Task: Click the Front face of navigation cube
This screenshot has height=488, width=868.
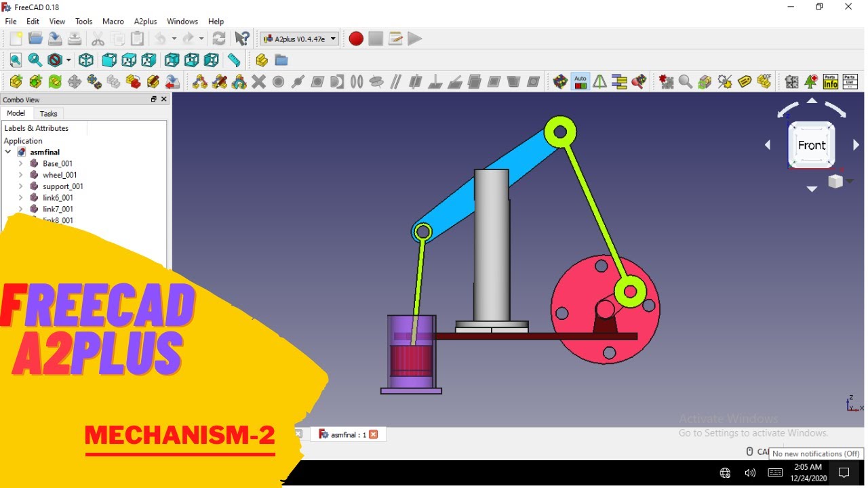Action: [x=812, y=145]
